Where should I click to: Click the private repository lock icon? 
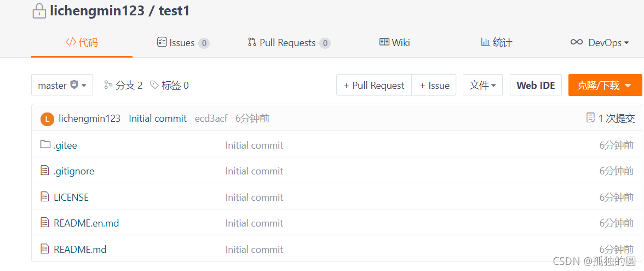pyautogui.click(x=39, y=11)
